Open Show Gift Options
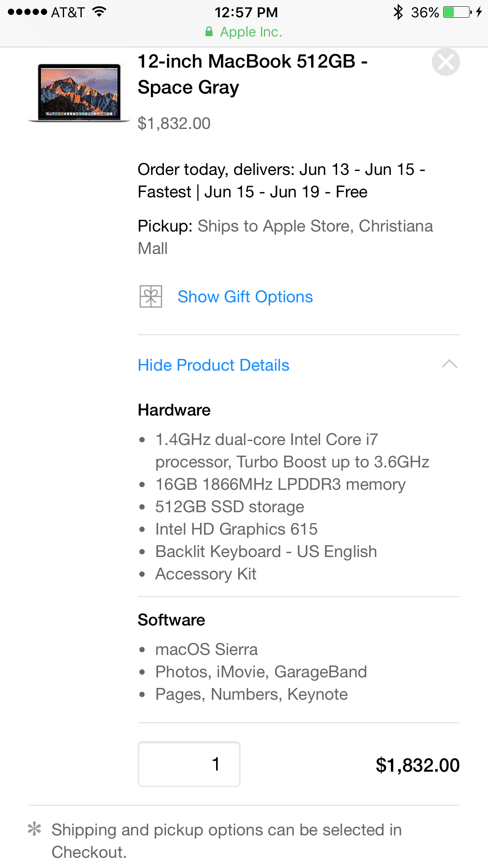This screenshot has height=868, width=488. coord(245,297)
